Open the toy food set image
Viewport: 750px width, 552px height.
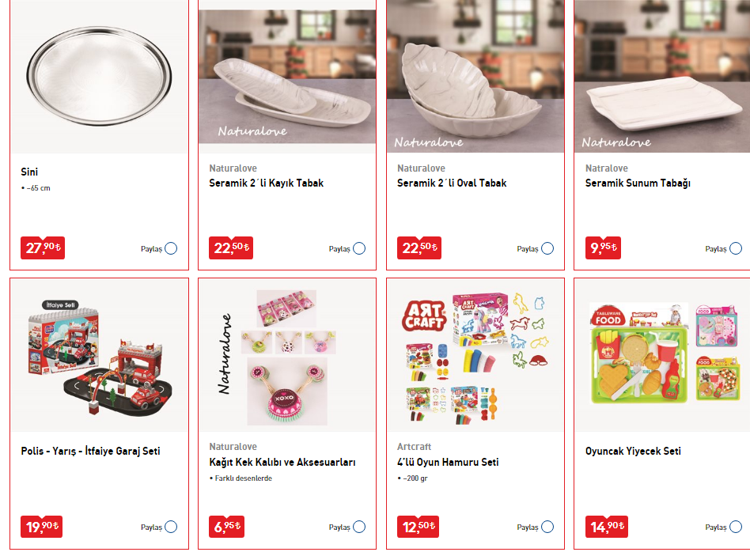[662, 356]
